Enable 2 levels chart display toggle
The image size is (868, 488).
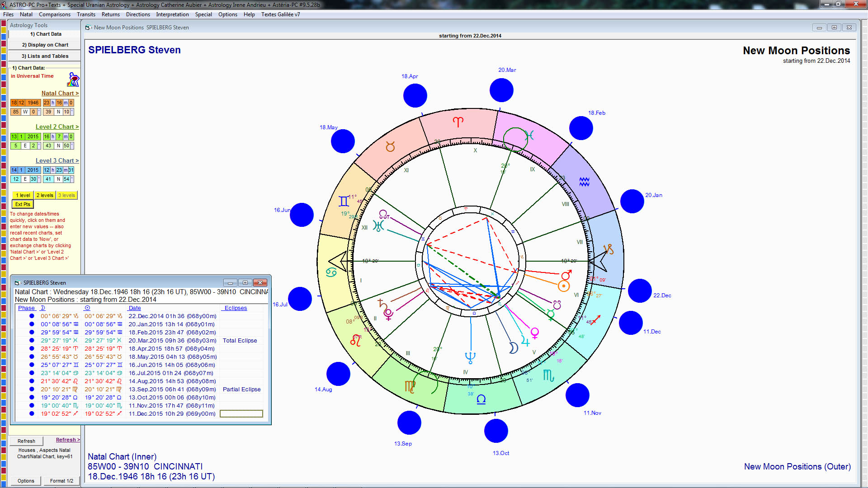[44, 195]
